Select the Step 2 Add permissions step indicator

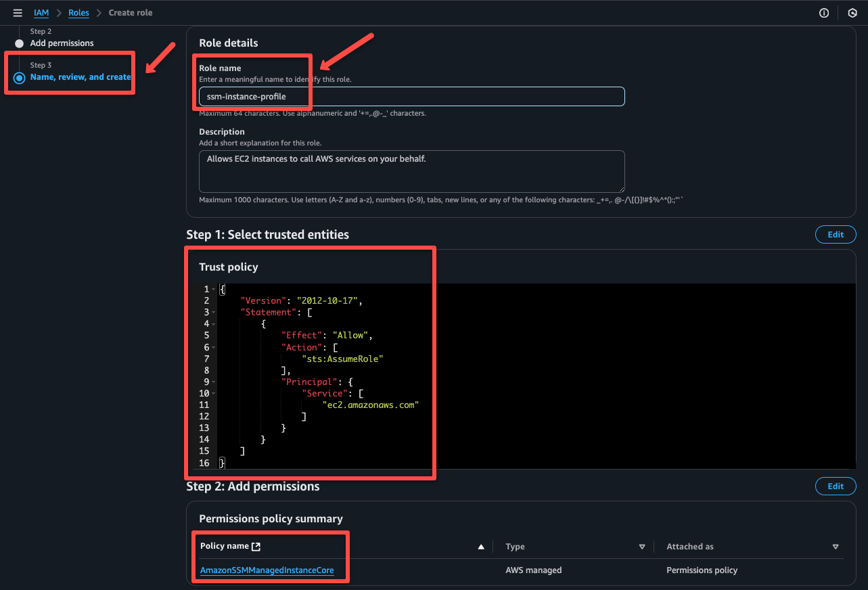coord(20,43)
